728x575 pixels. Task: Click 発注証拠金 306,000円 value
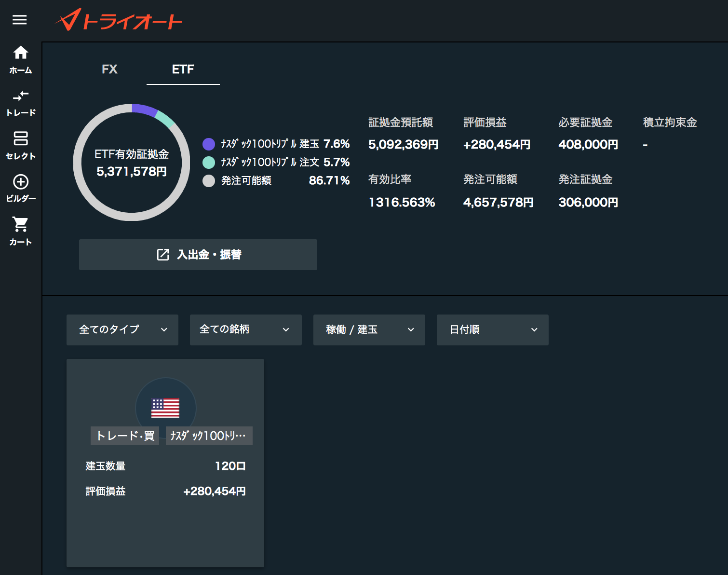pos(588,202)
